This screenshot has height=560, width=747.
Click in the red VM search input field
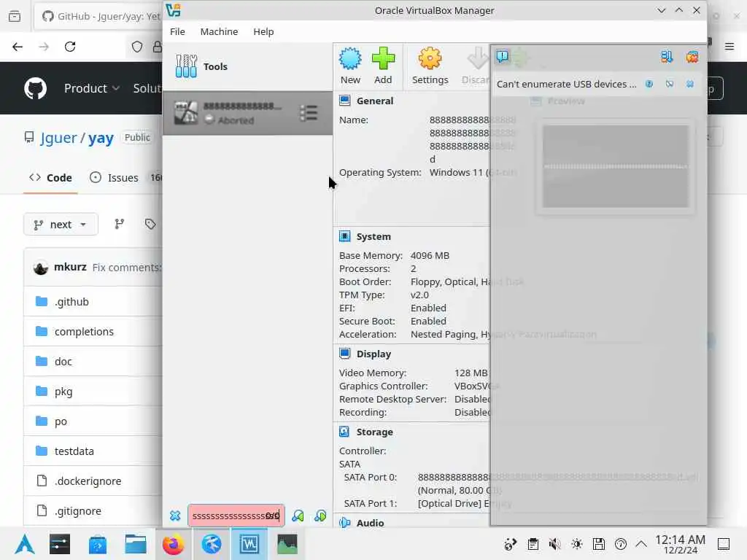click(x=236, y=516)
